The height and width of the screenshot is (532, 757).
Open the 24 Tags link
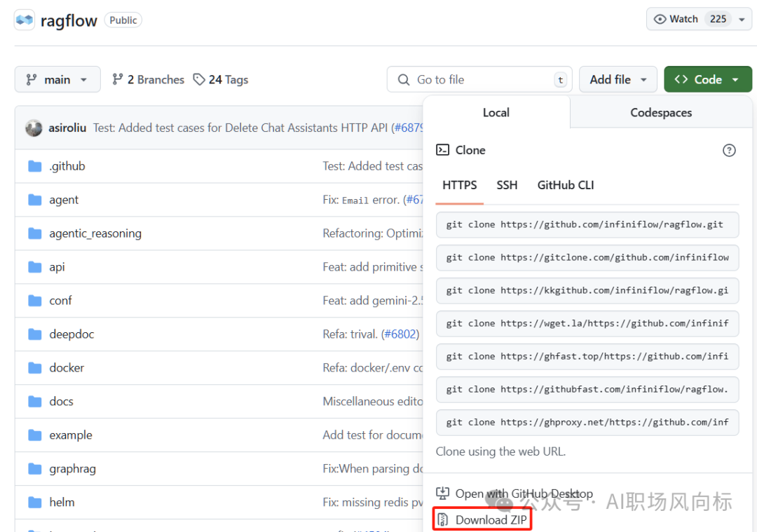(221, 79)
